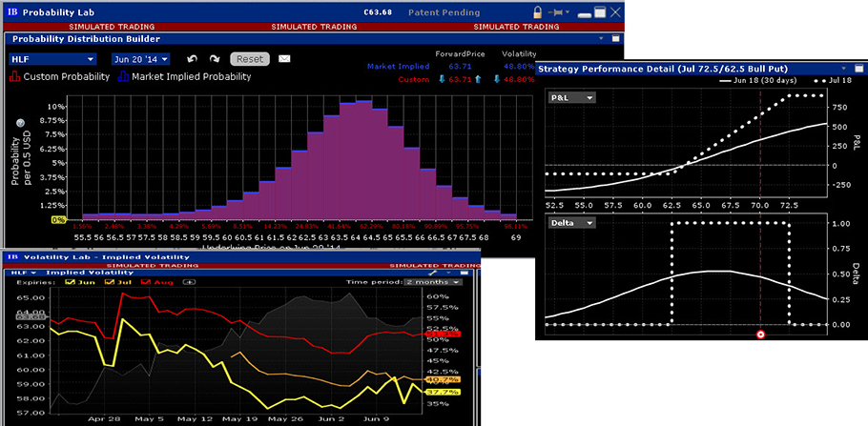
Task: Click the red Custom Probability legend icon
Action: [x=14, y=77]
